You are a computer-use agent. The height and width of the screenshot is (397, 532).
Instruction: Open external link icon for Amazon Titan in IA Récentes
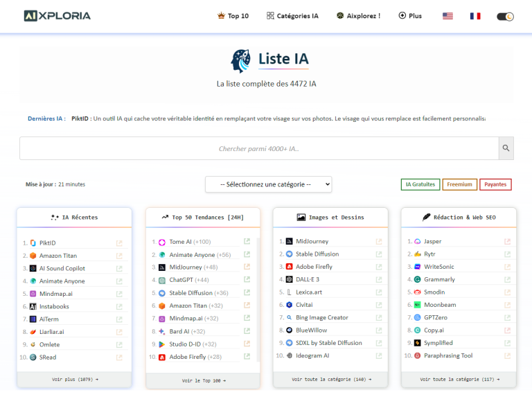click(119, 256)
